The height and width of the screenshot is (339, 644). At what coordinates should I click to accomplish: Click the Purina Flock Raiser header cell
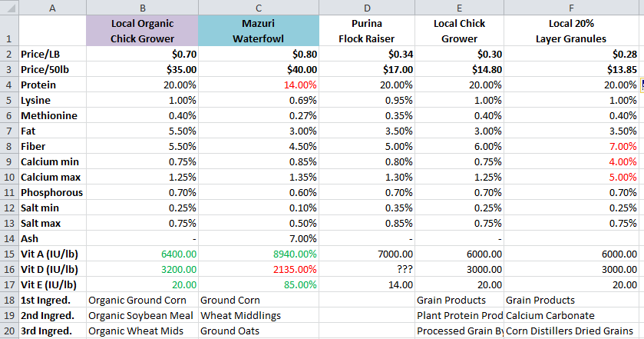click(x=362, y=31)
